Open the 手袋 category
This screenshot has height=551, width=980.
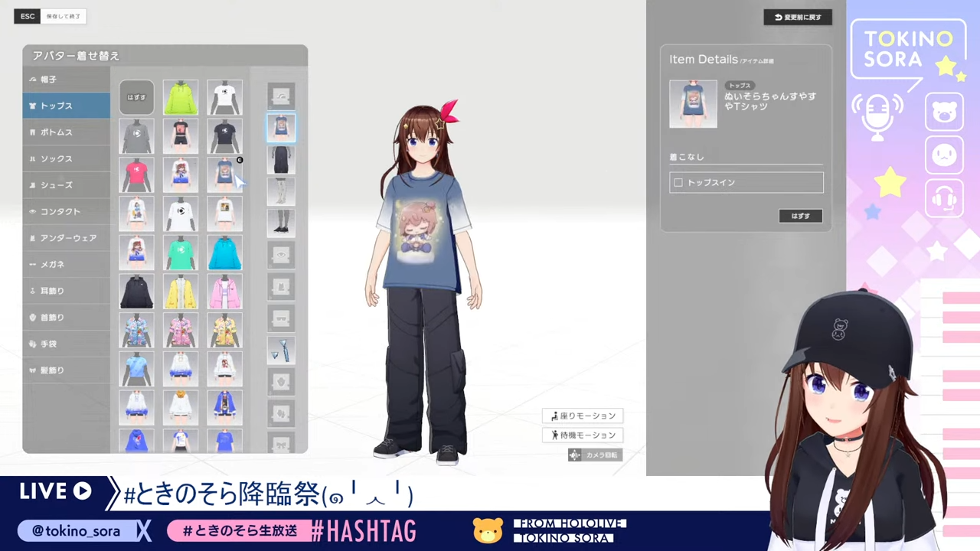point(67,344)
